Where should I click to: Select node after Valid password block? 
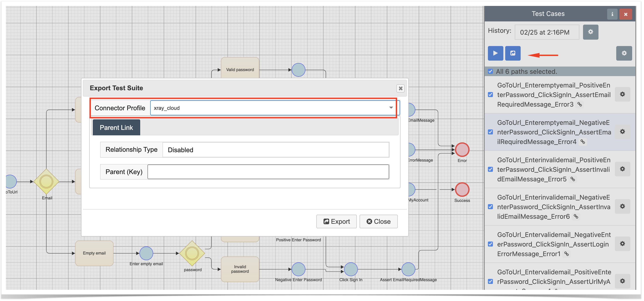[x=299, y=70]
